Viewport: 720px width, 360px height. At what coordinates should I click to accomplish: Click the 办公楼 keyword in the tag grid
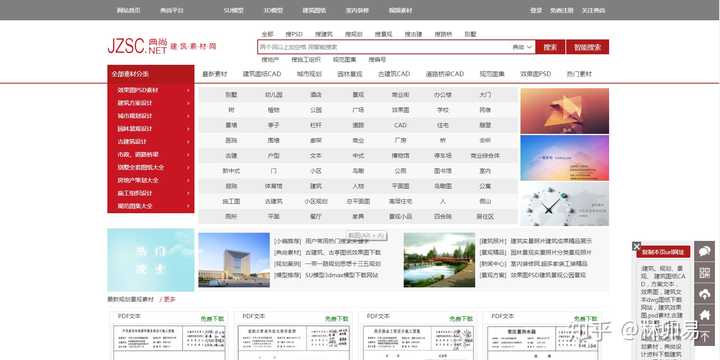coord(443,95)
